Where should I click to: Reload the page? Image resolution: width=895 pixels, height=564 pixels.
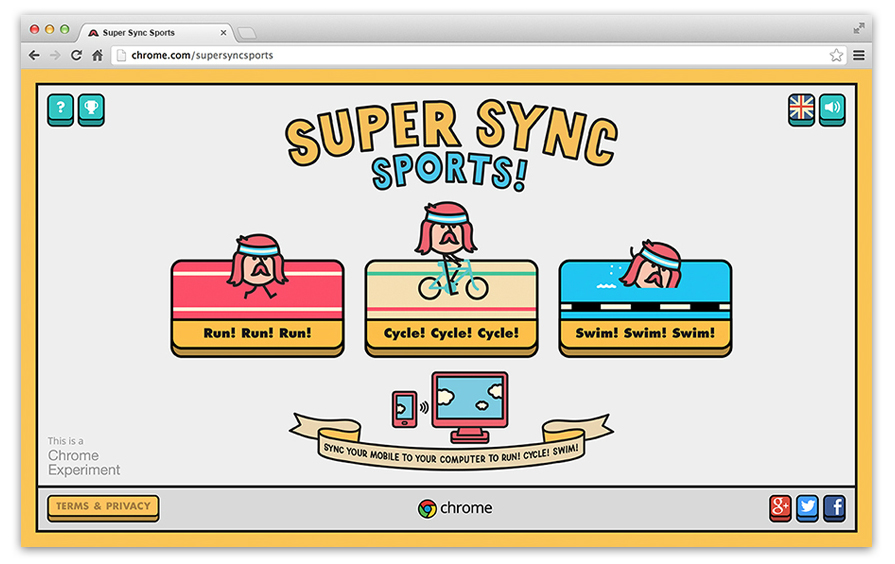click(76, 55)
